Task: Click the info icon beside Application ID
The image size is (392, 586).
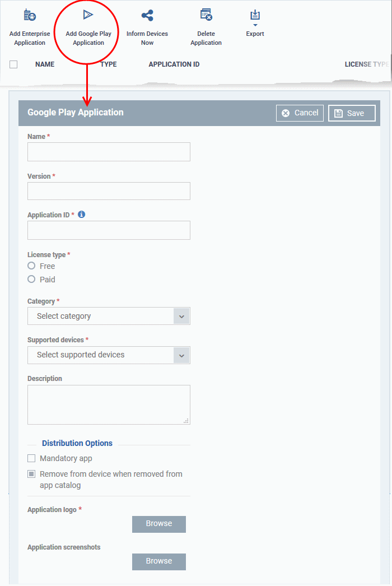Action: (81, 214)
